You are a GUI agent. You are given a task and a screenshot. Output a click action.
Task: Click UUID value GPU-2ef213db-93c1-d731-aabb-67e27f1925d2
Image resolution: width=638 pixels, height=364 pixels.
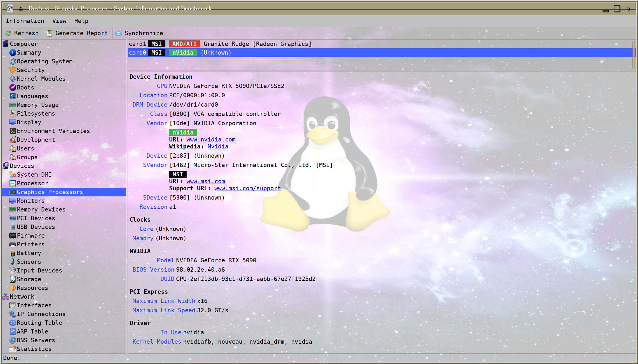246,279
